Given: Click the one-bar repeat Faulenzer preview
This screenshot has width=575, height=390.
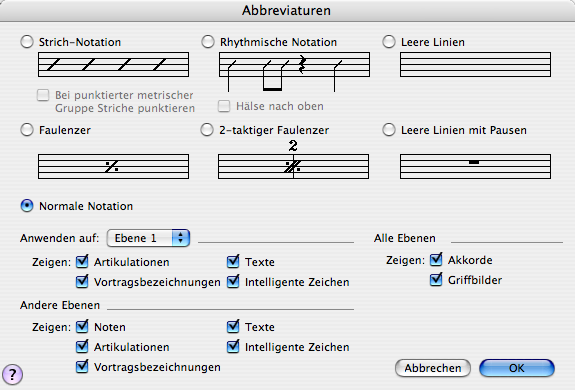Looking at the screenshot, I should (113, 166).
